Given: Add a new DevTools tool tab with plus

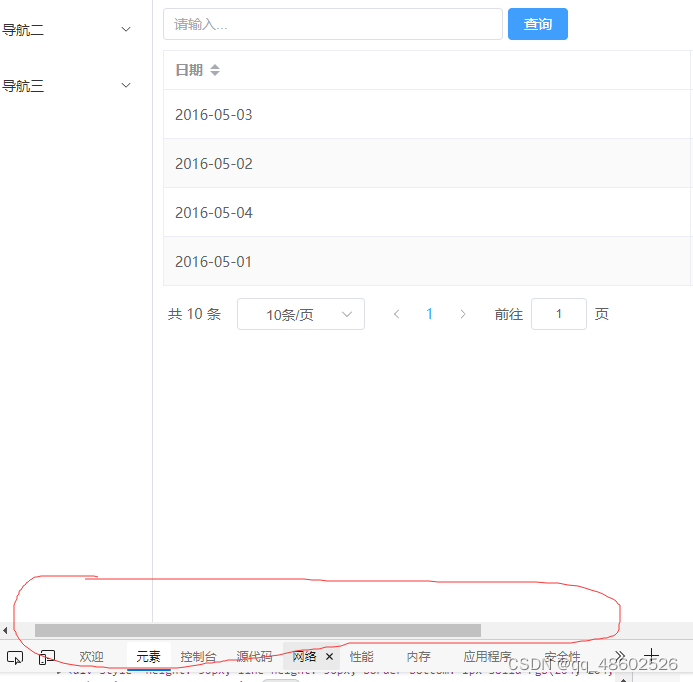Looking at the screenshot, I should [x=651, y=655].
